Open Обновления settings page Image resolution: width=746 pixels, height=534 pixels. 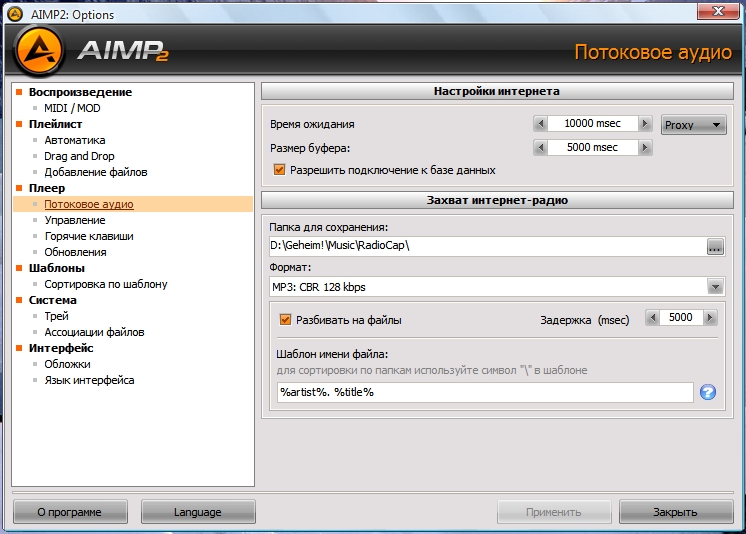coord(75,252)
